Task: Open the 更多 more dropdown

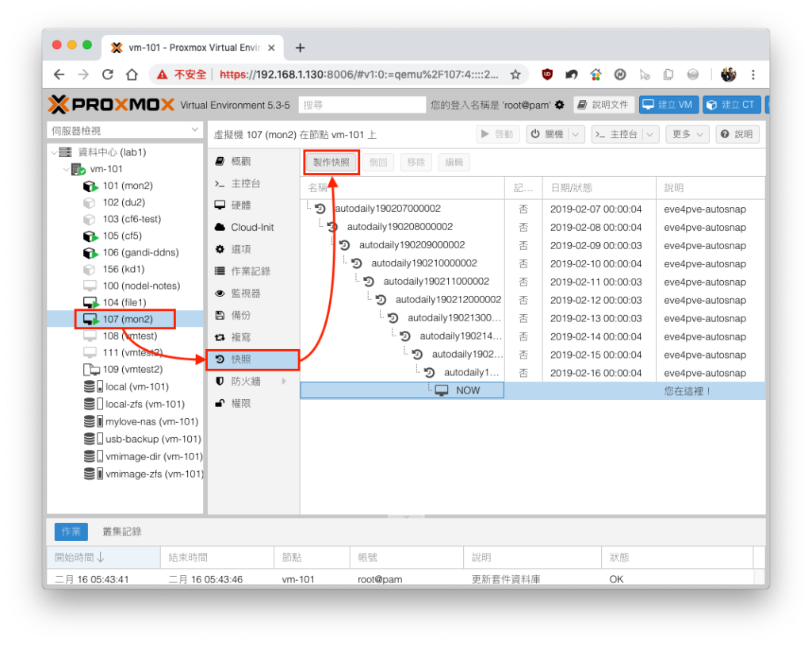Action: pos(688,134)
